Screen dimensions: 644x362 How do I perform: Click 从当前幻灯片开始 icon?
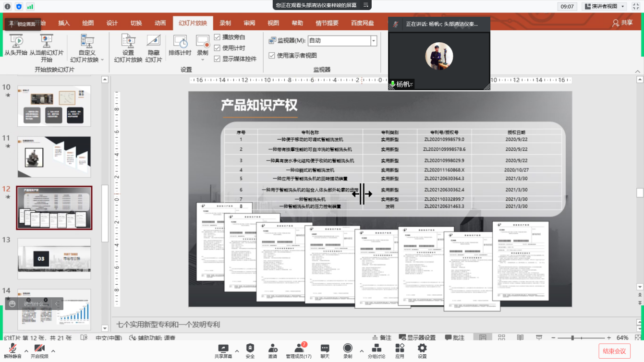[x=46, y=42]
